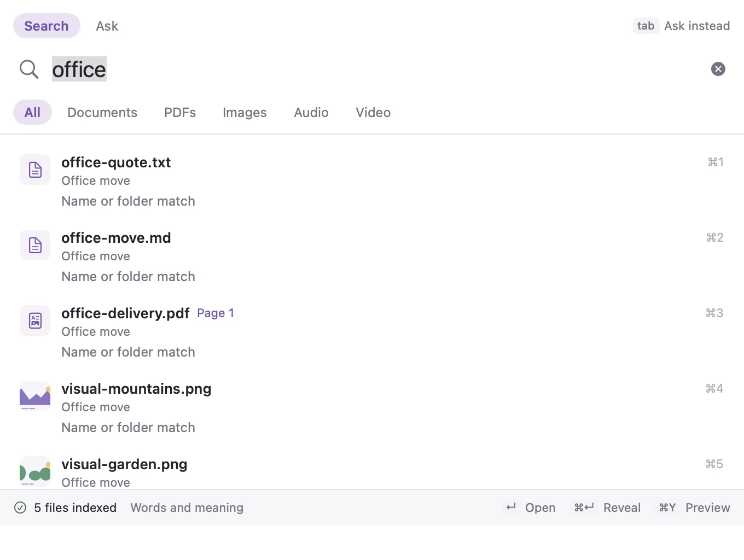The height and width of the screenshot is (560, 744).
Task: Filter results by Audio
Action: tap(311, 112)
